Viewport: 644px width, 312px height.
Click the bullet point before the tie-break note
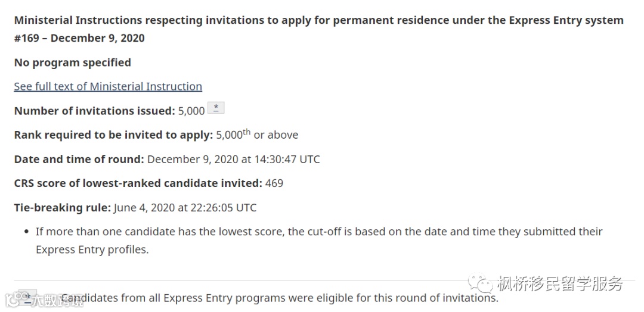coord(26,232)
